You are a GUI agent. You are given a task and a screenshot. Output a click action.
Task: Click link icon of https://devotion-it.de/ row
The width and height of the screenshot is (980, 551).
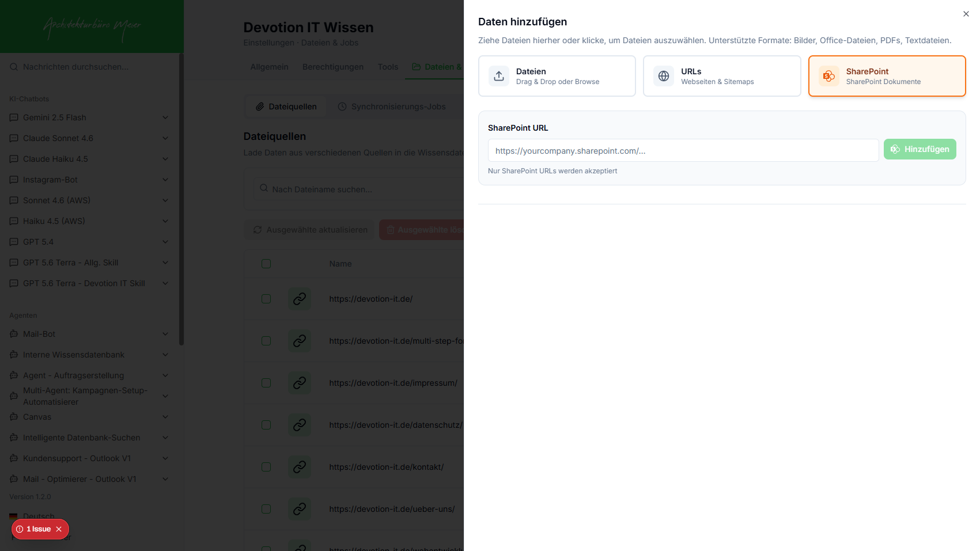coord(300,299)
